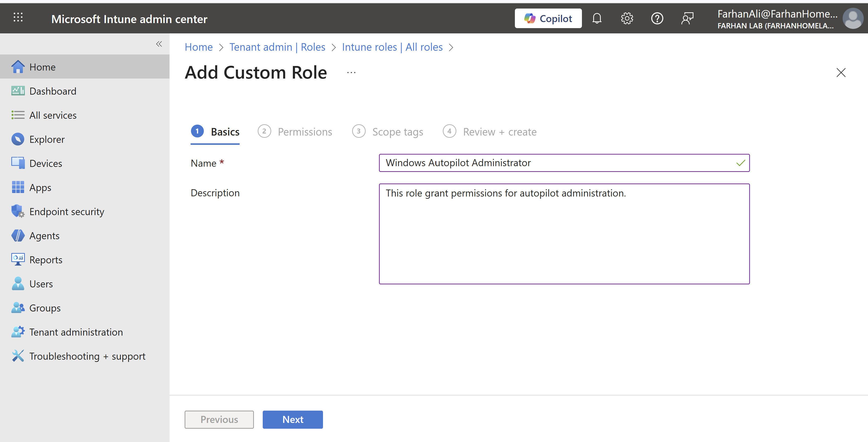
Task: Click the Endpoint security shield icon
Action: click(x=18, y=211)
